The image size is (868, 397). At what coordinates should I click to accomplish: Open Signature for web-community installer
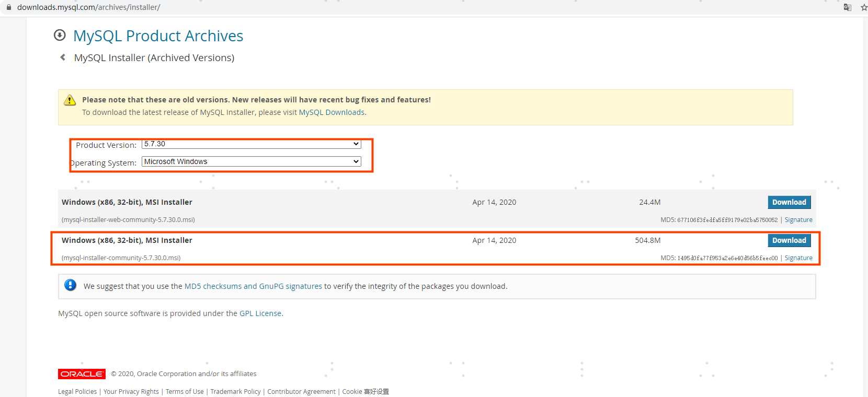click(798, 220)
